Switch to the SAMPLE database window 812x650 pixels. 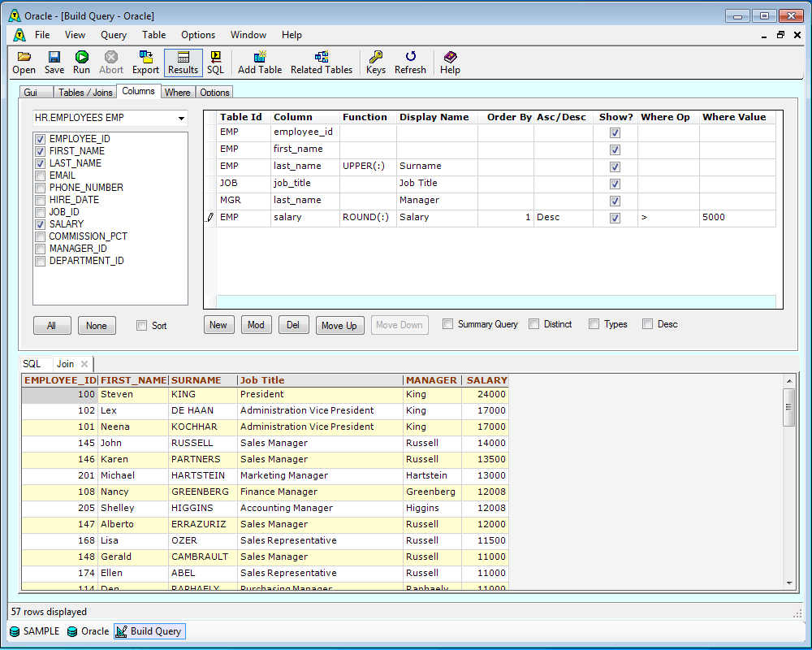35,631
